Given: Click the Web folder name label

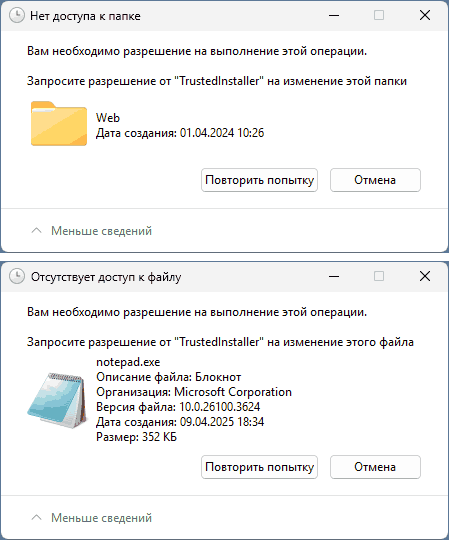Looking at the screenshot, I should (x=108, y=118).
